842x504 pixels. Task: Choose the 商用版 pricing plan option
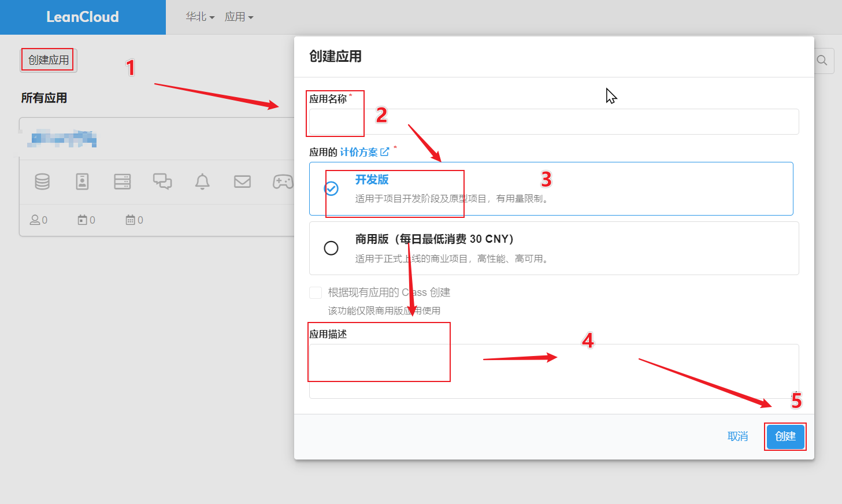[331, 247]
